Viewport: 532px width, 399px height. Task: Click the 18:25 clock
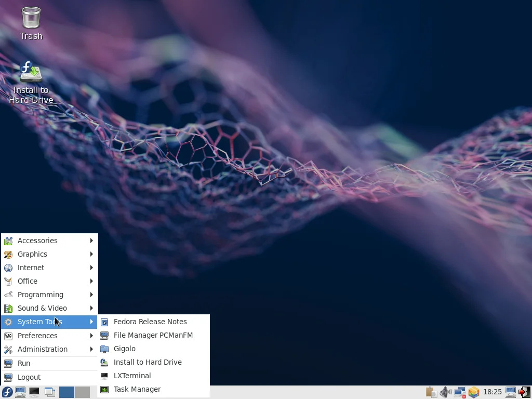tap(493, 392)
